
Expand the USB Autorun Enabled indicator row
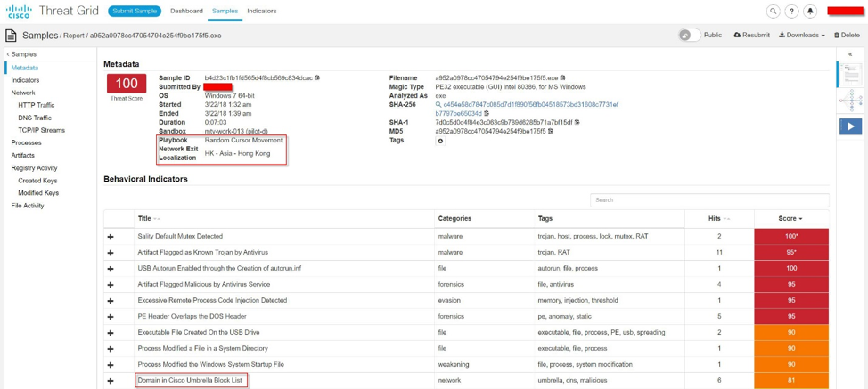(111, 269)
